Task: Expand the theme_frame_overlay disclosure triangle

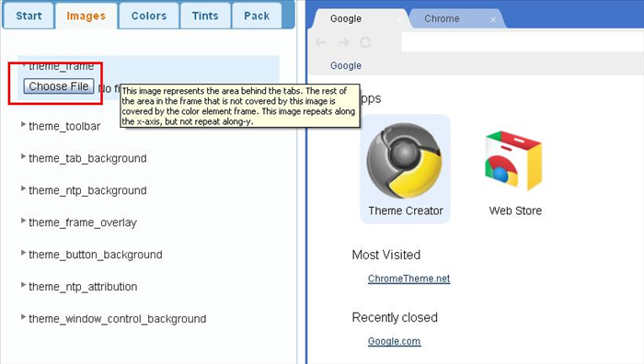Action: pos(23,221)
